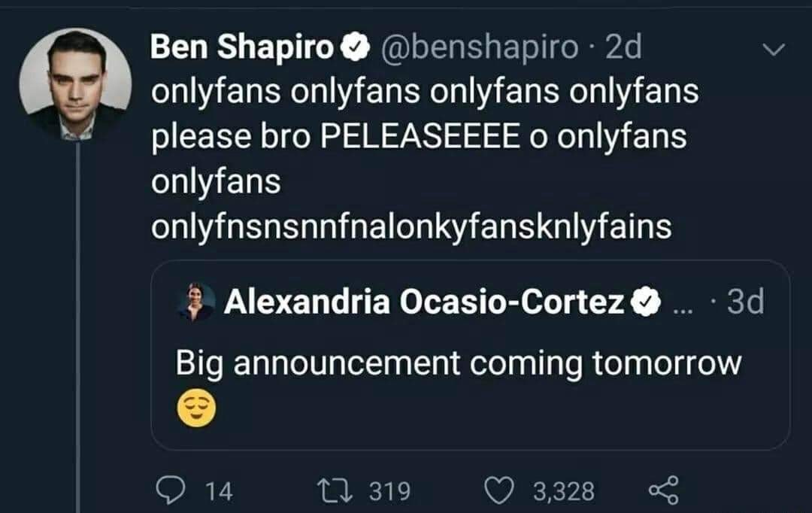The image size is (812, 513).
Task: Click the @benshapiro handle
Action: tap(480, 49)
